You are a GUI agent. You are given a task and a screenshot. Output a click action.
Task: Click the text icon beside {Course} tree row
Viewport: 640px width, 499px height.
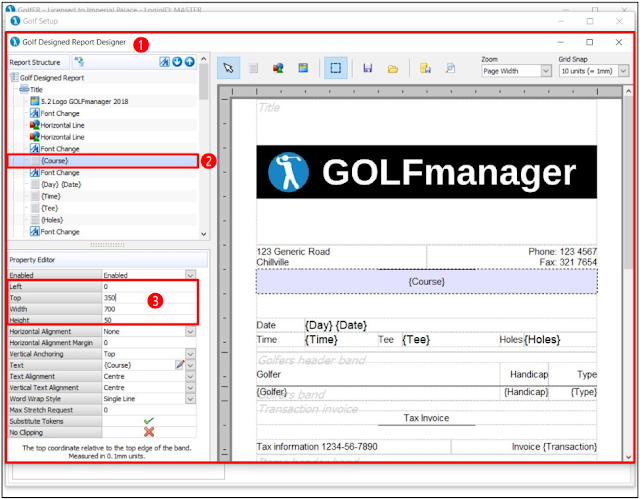(x=36, y=160)
